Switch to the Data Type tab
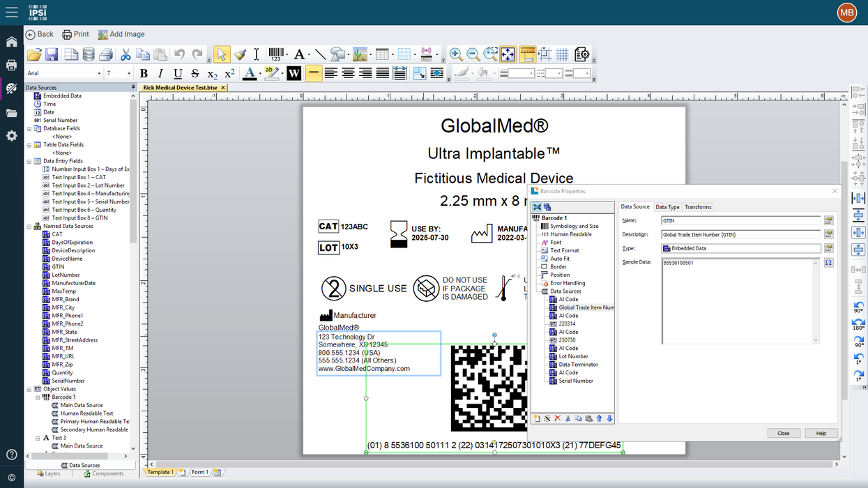The height and width of the screenshot is (488, 868). click(667, 207)
